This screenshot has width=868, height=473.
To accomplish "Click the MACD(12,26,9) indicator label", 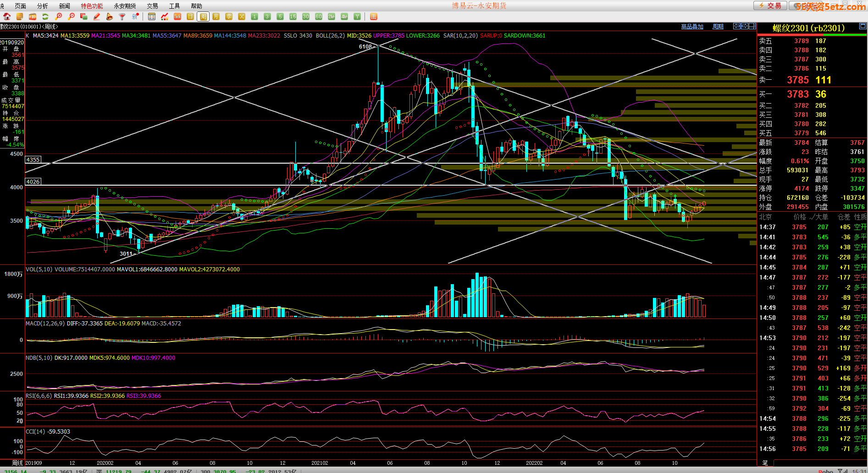I will (45, 323).
